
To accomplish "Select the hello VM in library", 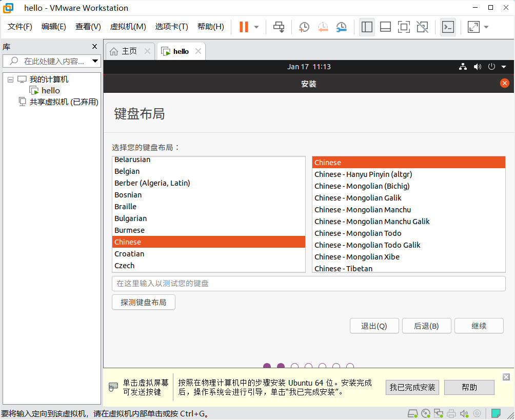I will point(51,91).
